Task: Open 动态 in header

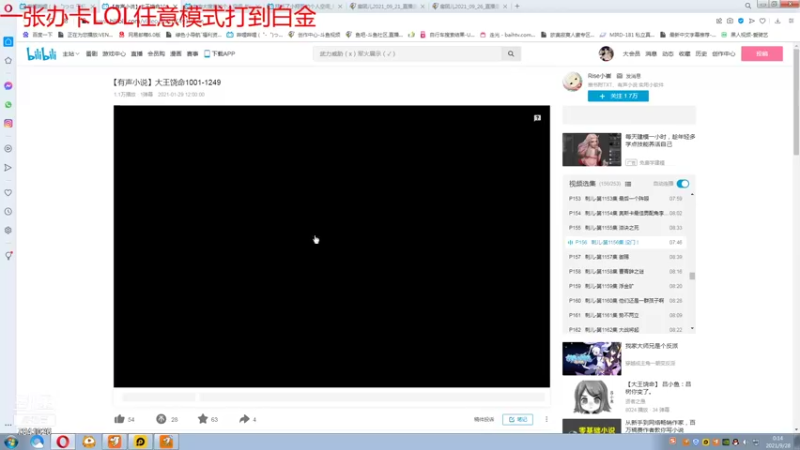Action: (x=668, y=54)
